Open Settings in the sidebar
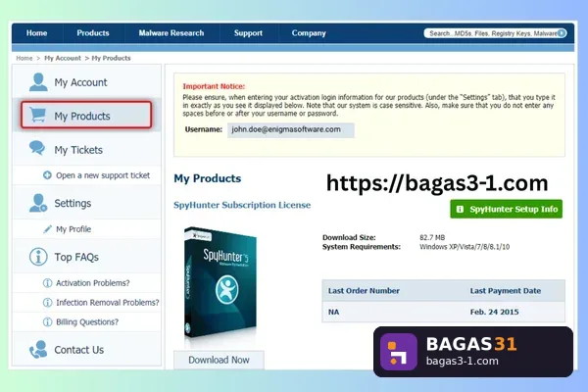 coord(73,203)
